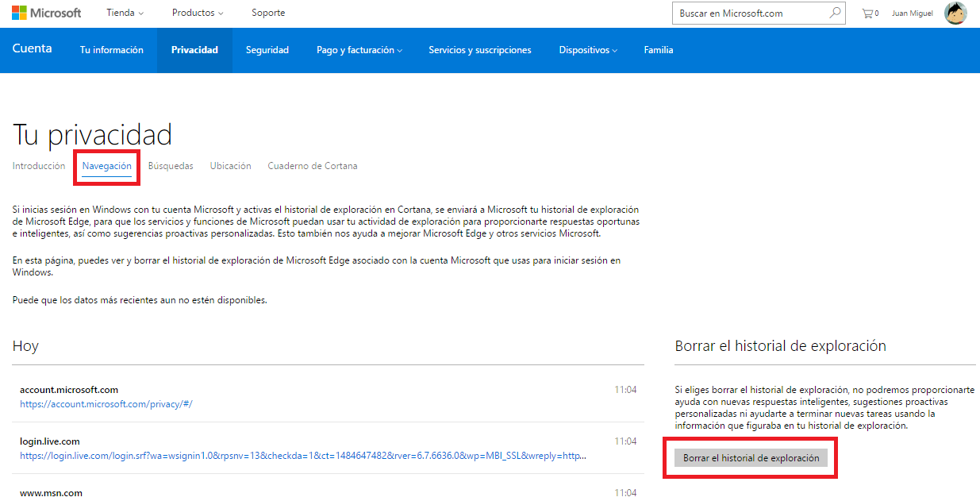Select the login.live.com history entry title

tap(50, 441)
